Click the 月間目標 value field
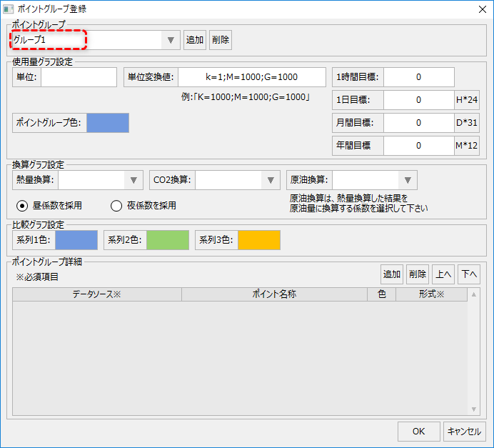 click(x=418, y=123)
